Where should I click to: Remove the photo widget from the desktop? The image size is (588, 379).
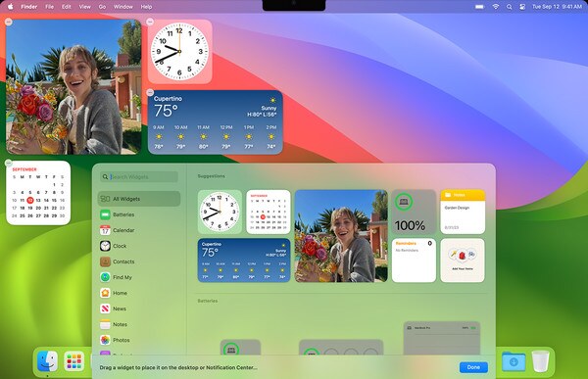(x=9, y=23)
